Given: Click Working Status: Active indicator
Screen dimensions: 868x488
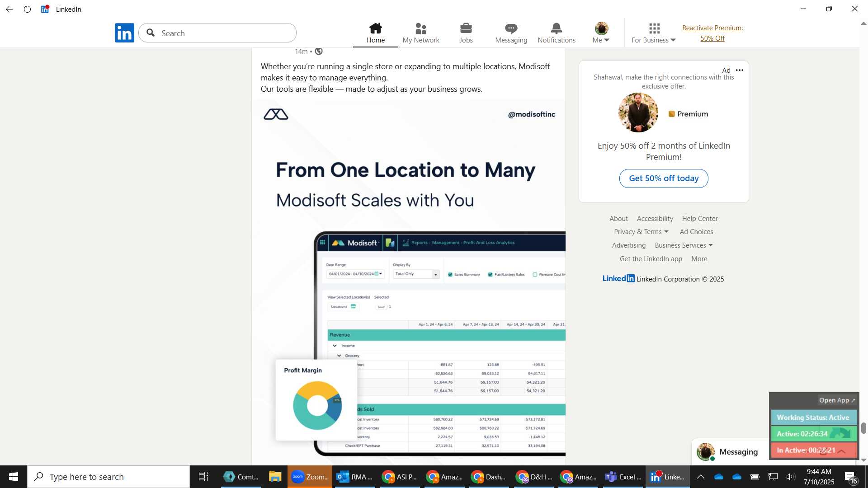Looking at the screenshot, I should 813,418.
